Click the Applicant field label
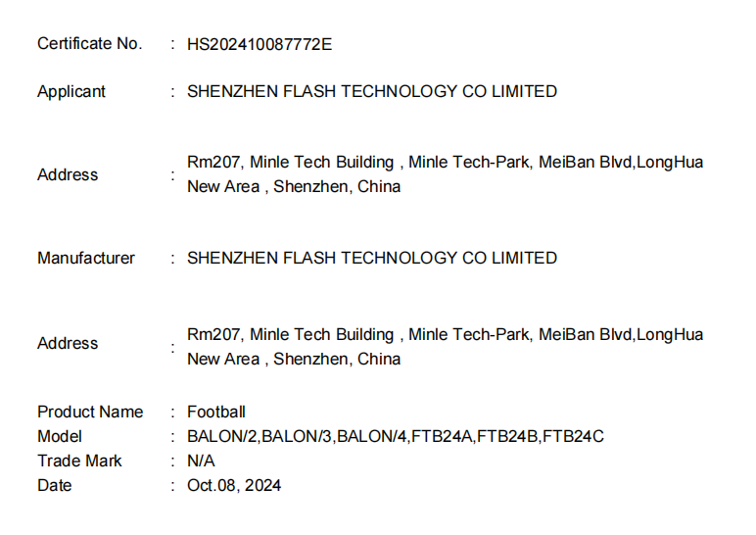This screenshot has height=535, width=756. coord(71,91)
